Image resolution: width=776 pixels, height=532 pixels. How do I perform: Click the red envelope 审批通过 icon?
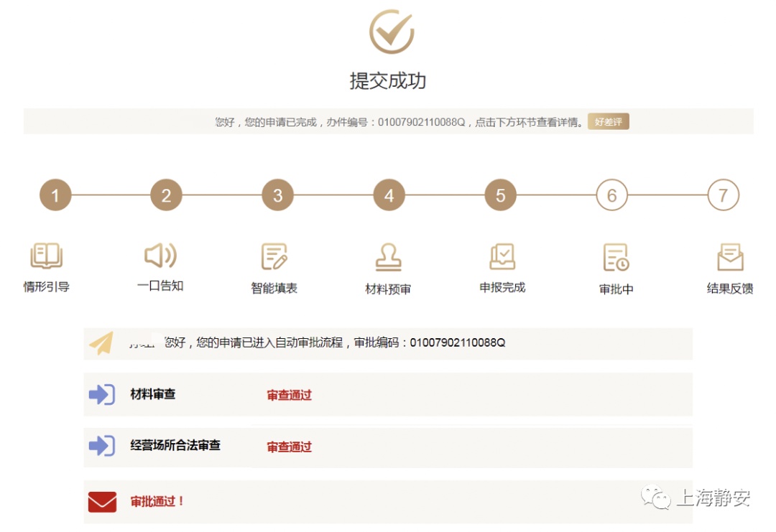pyautogui.click(x=102, y=501)
